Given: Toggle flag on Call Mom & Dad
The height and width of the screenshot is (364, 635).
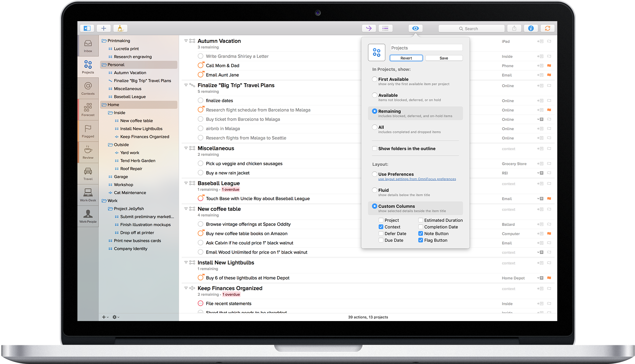Looking at the screenshot, I should pos(549,66).
